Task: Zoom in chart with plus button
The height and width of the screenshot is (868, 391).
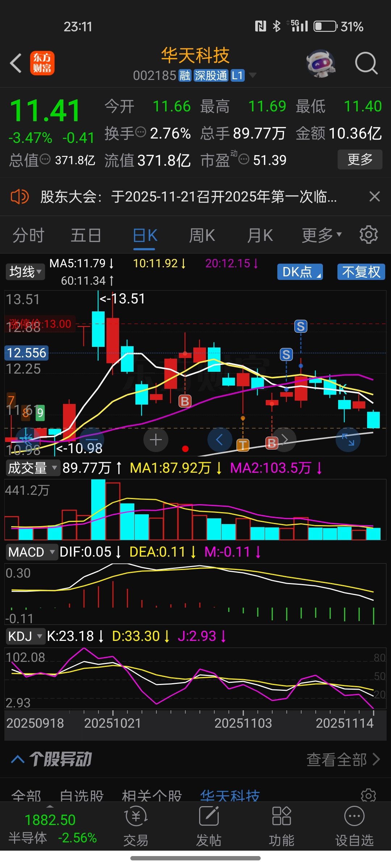Action: tap(156, 440)
